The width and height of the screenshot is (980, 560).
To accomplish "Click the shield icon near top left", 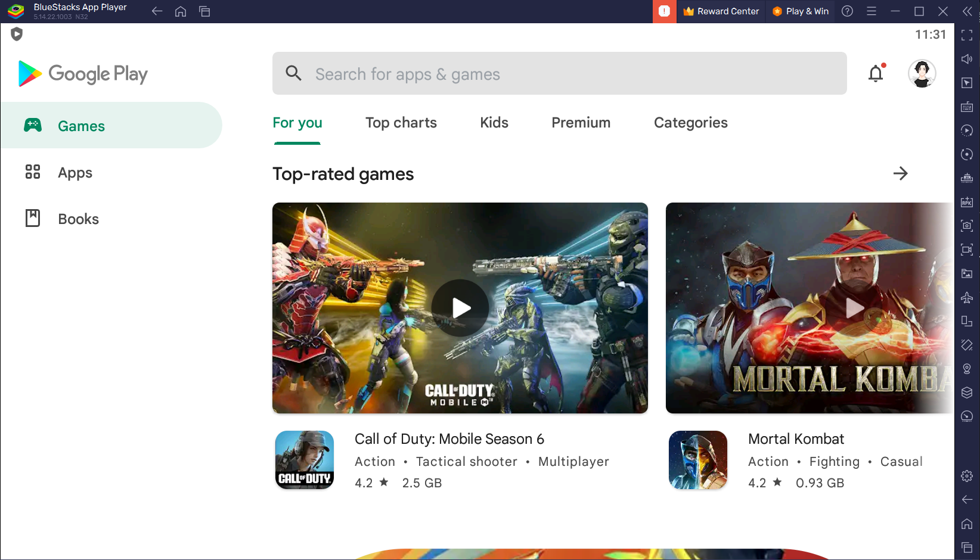I will (17, 35).
